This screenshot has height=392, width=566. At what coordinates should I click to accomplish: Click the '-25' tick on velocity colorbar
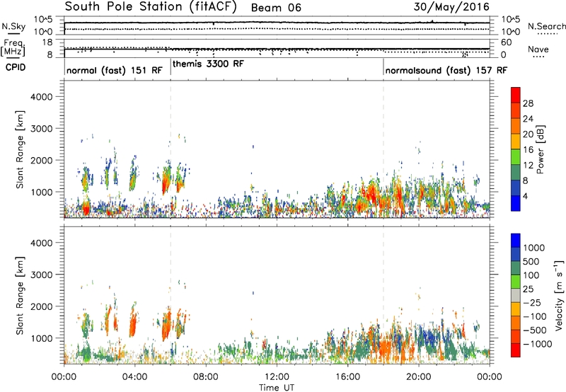click(532, 302)
